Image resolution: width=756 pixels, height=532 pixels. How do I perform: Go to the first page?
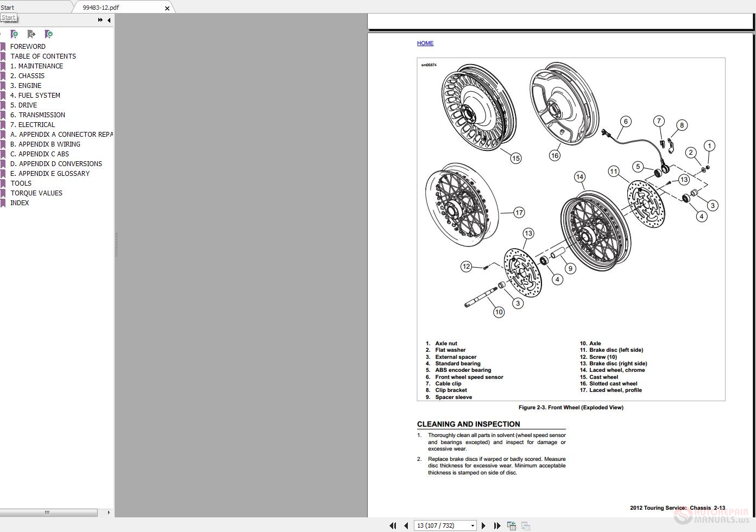tap(393, 525)
